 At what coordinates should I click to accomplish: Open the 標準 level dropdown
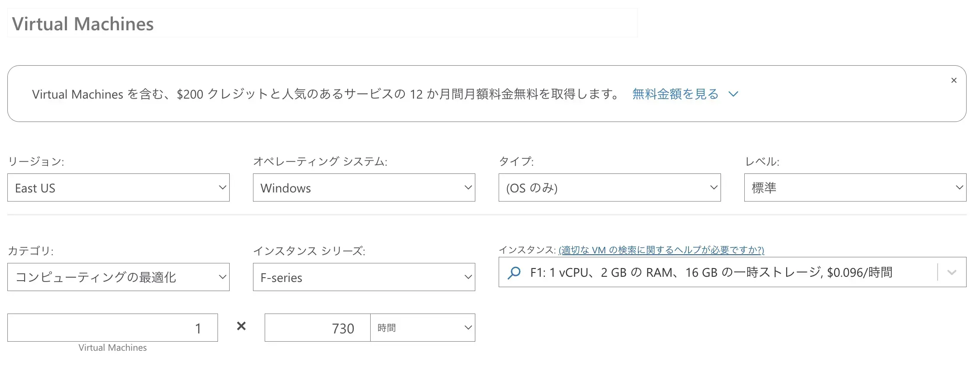(x=855, y=188)
